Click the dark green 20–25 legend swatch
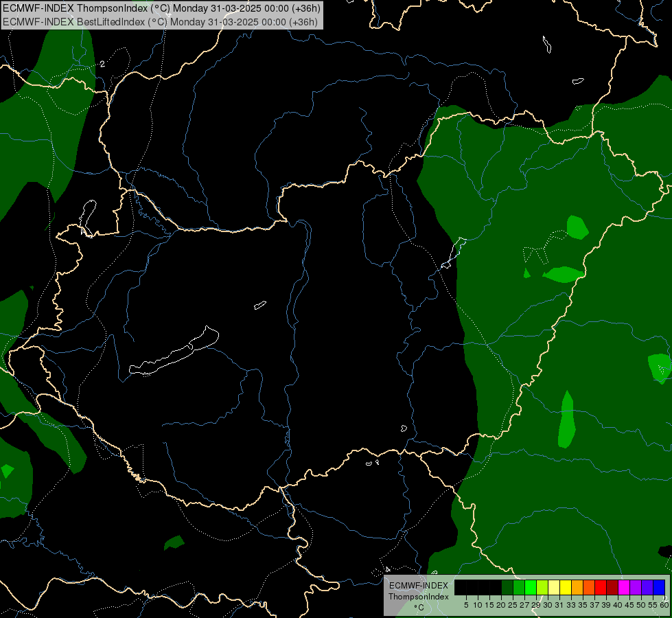Image resolution: width=672 pixels, height=618 pixels. [x=507, y=587]
